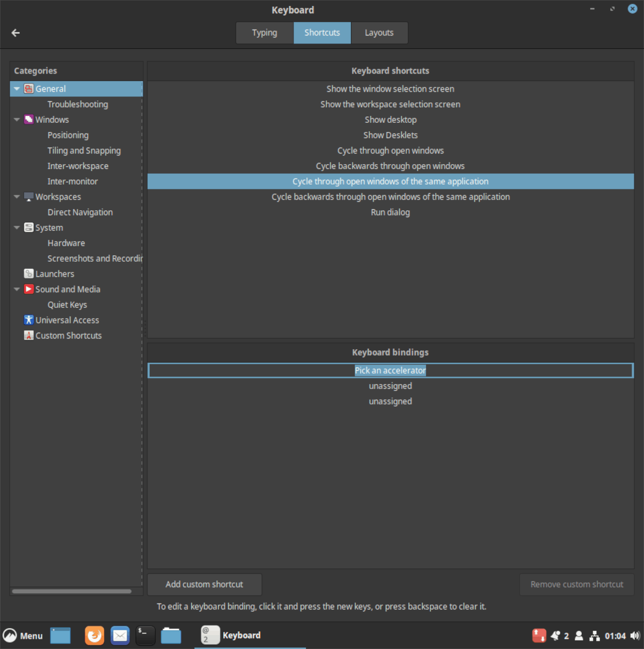This screenshot has width=644, height=649.
Task: Click the System category icon
Action: click(28, 227)
